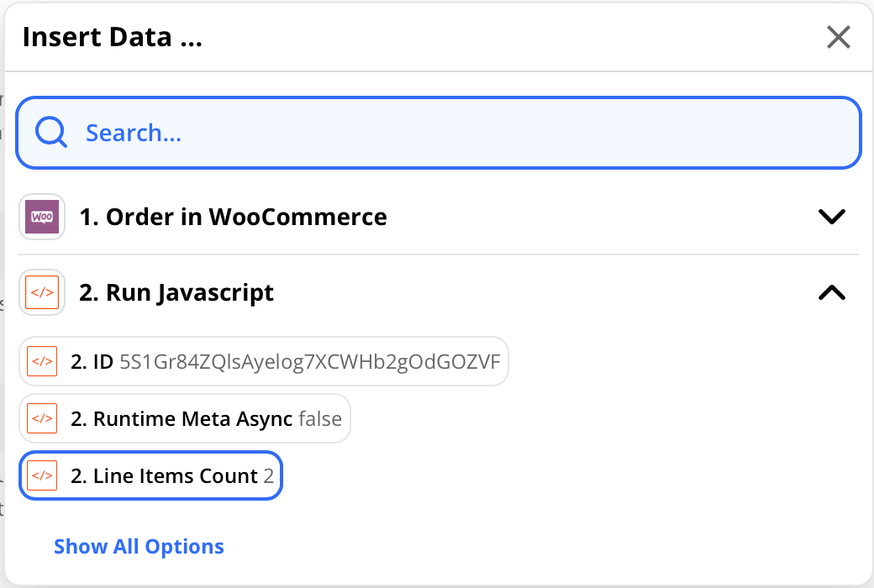Click the magnifying glass search icon
The image size is (874, 588).
pos(52,133)
